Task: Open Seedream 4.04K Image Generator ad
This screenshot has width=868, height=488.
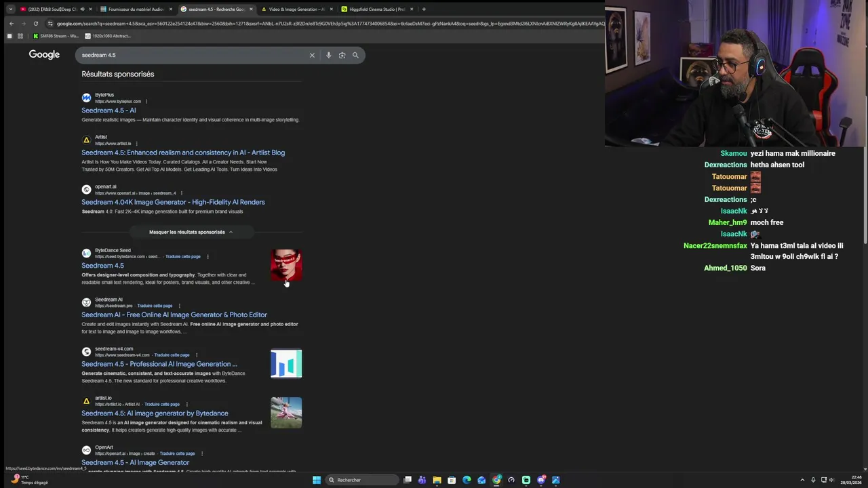Action: (173, 202)
